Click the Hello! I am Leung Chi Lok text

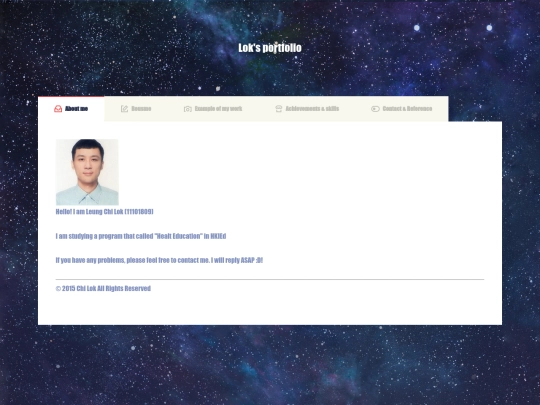[104, 211]
